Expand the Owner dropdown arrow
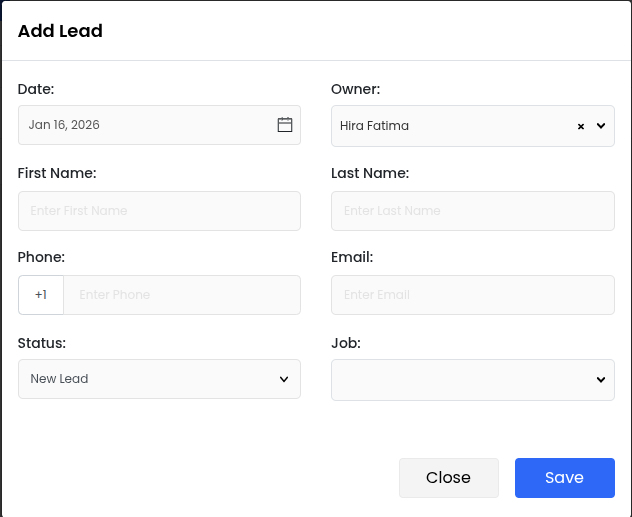 click(x=601, y=126)
